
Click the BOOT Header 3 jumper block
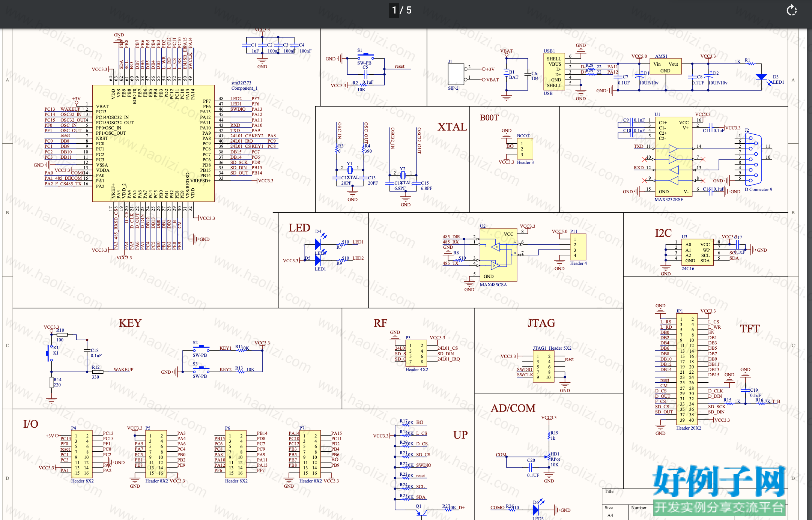525,149
